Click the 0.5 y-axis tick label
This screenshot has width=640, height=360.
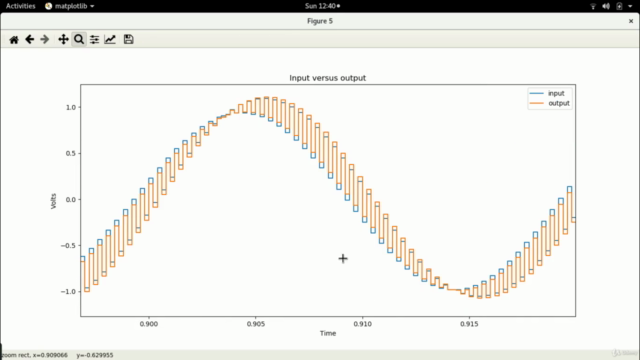pyautogui.click(x=71, y=153)
